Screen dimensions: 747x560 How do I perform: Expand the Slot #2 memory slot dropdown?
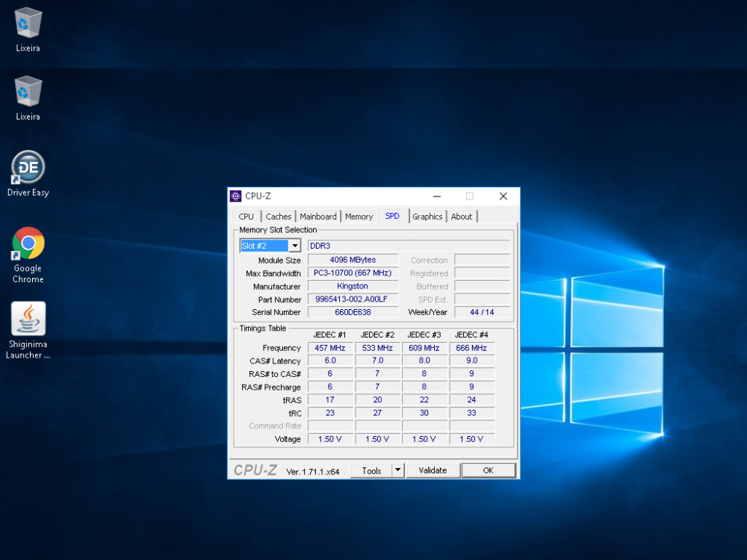click(x=294, y=246)
